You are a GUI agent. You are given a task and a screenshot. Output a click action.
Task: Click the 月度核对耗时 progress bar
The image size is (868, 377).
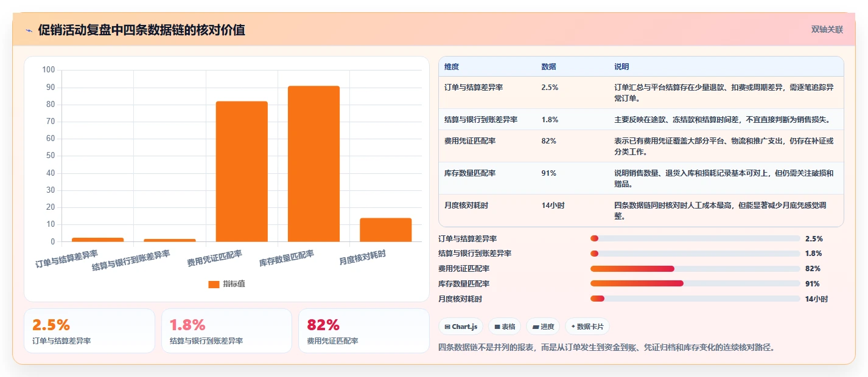coord(695,299)
